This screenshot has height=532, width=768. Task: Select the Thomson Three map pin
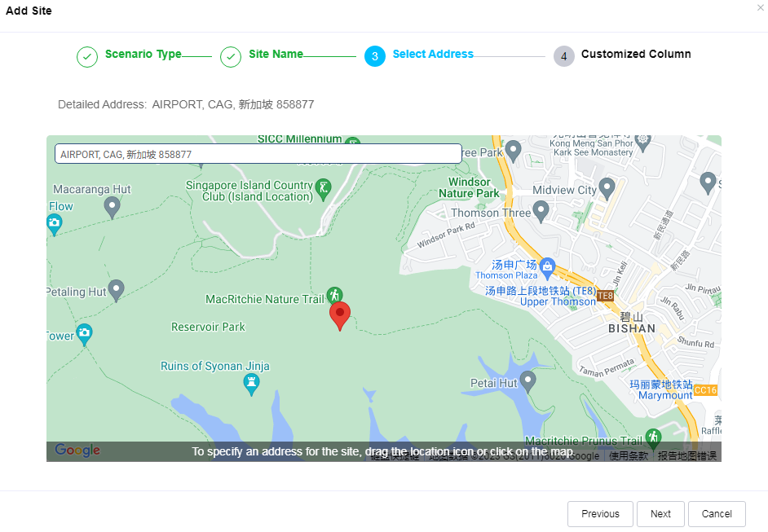541,211
